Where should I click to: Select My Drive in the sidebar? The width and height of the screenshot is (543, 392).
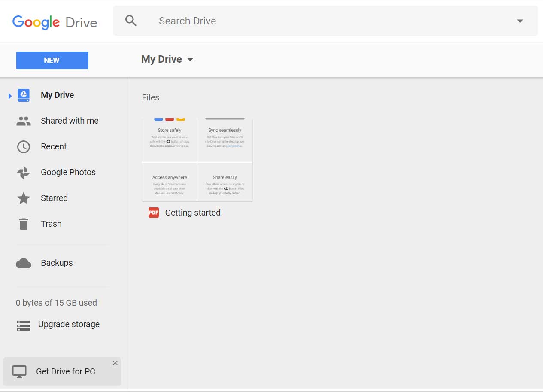(57, 95)
